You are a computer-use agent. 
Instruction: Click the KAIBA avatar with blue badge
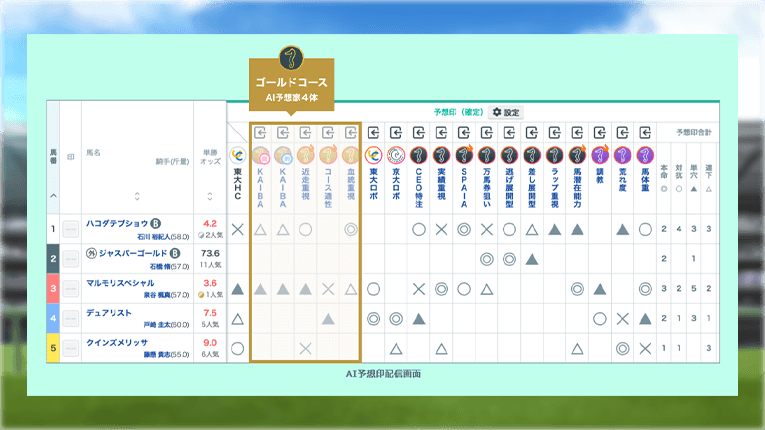coord(283,155)
